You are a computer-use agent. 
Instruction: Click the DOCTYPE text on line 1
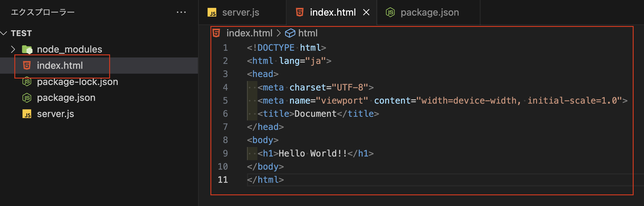click(276, 48)
